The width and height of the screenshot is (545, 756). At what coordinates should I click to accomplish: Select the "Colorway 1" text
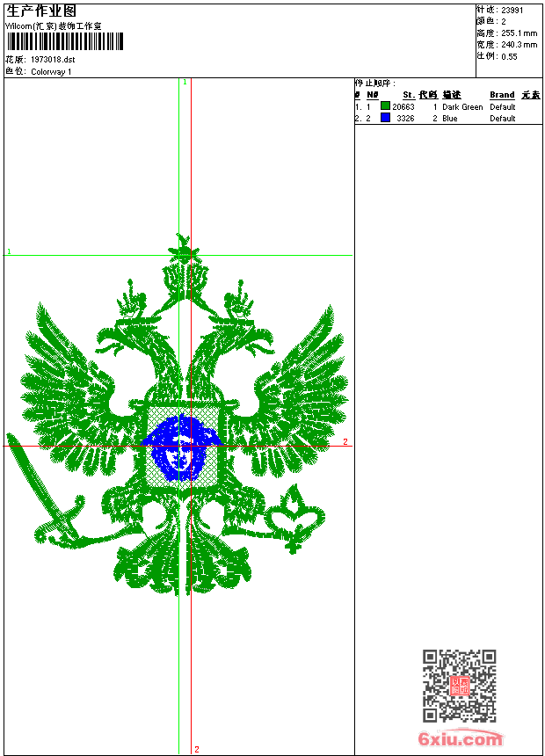coord(51,72)
